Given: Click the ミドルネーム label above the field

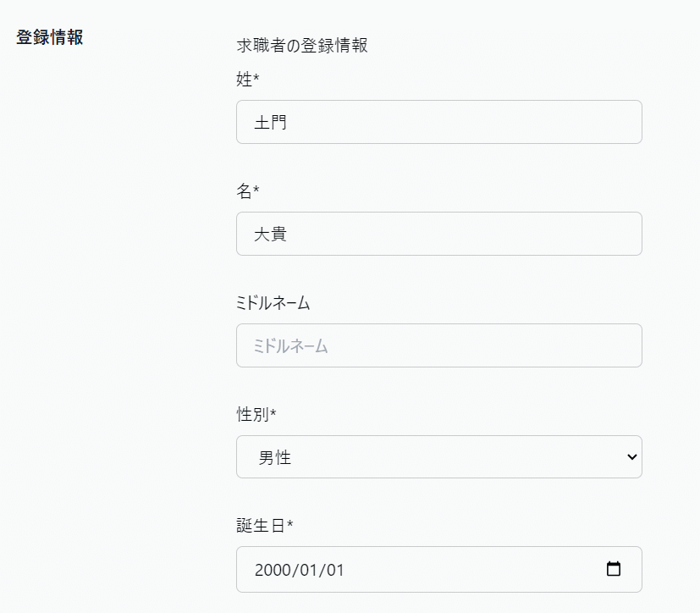Looking at the screenshot, I should click(273, 303).
